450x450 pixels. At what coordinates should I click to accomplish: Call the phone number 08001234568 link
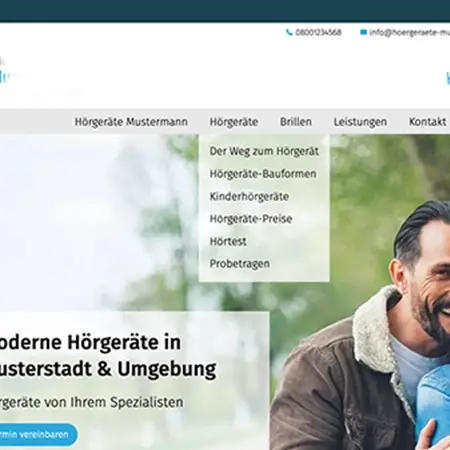click(x=318, y=32)
